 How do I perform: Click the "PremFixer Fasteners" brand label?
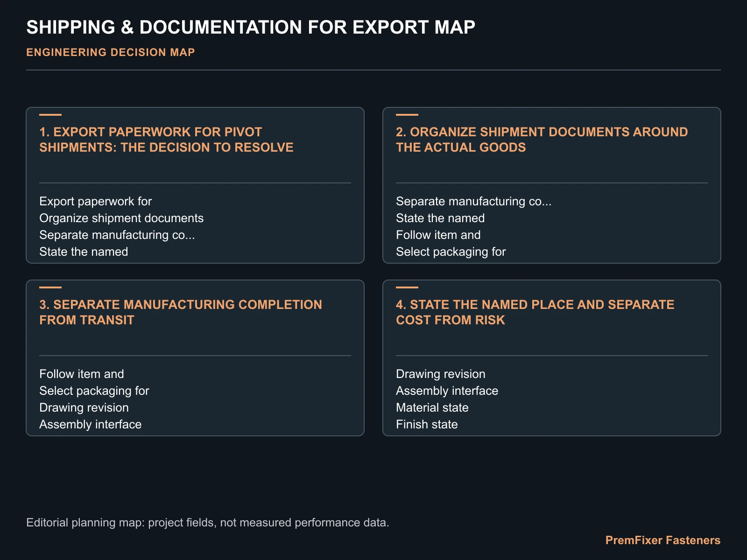663,540
